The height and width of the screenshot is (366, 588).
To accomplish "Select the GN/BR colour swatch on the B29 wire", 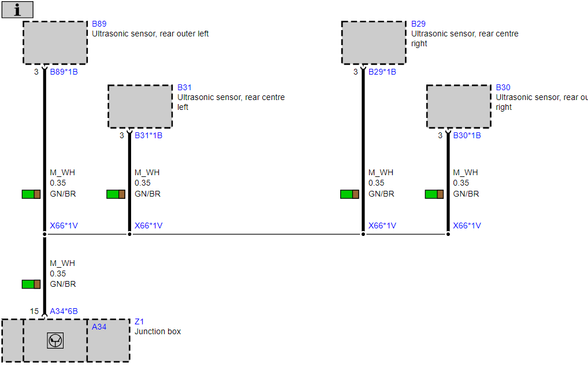I will click(x=349, y=194).
